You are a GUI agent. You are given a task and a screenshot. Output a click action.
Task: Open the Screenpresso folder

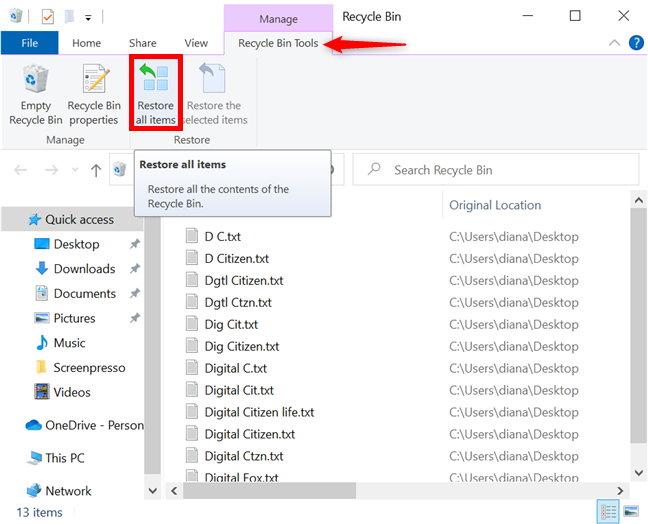click(x=81, y=367)
